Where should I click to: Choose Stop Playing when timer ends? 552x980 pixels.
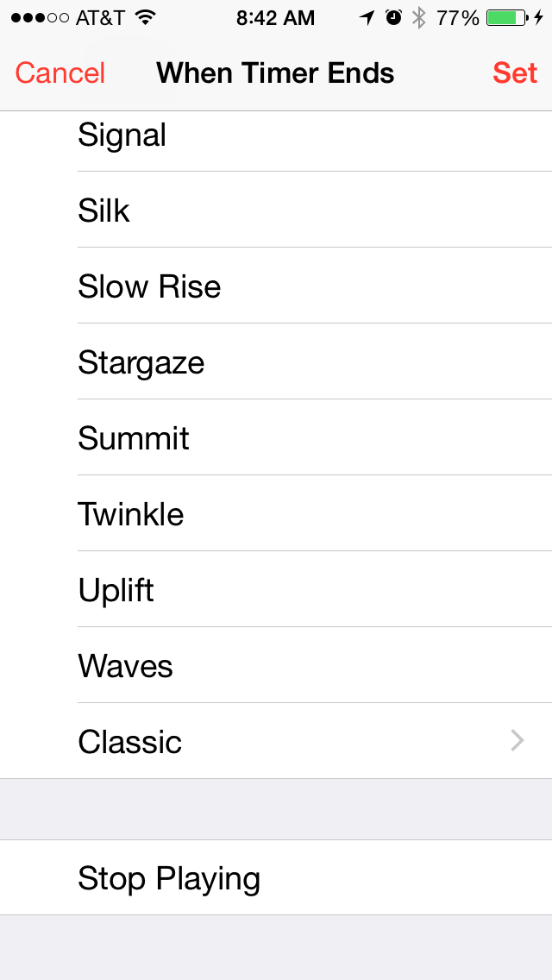coord(169,877)
